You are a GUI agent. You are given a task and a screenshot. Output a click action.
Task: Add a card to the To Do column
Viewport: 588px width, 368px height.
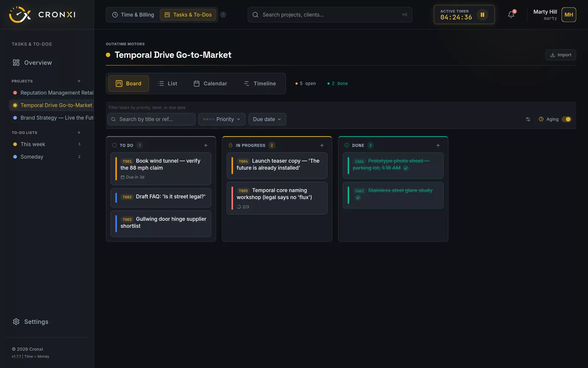coord(206,145)
